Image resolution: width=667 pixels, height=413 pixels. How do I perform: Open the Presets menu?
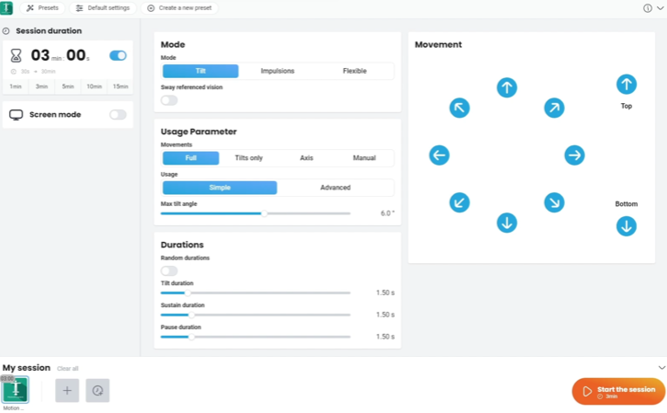tap(42, 8)
